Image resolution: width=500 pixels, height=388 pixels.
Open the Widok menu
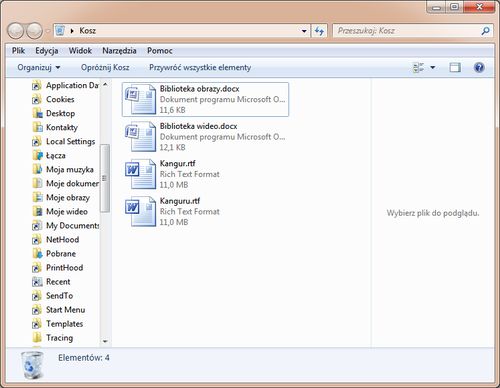80,51
